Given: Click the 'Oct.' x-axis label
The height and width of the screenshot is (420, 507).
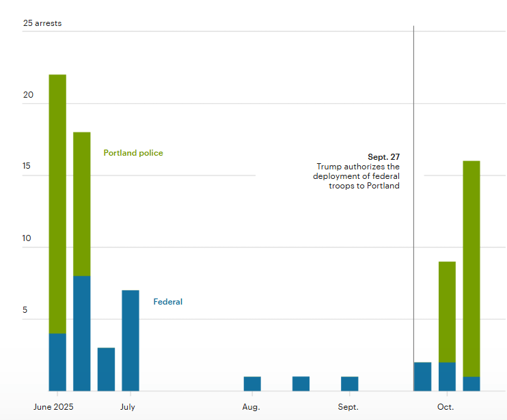Looking at the screenshot, I should click(x=446, y=407).
